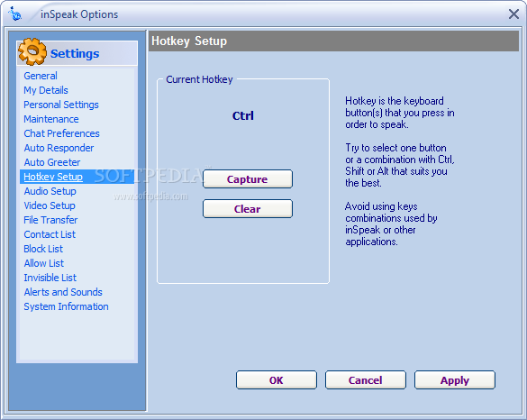This screenshot has width=527, height=420.
Task: Open the Contact List page
Action: pos(50,234)
